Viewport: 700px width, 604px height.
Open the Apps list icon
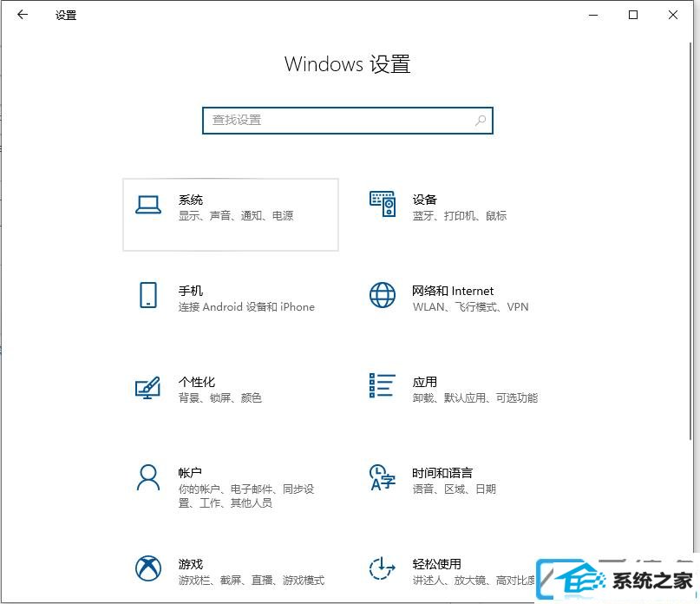(383, 385)
